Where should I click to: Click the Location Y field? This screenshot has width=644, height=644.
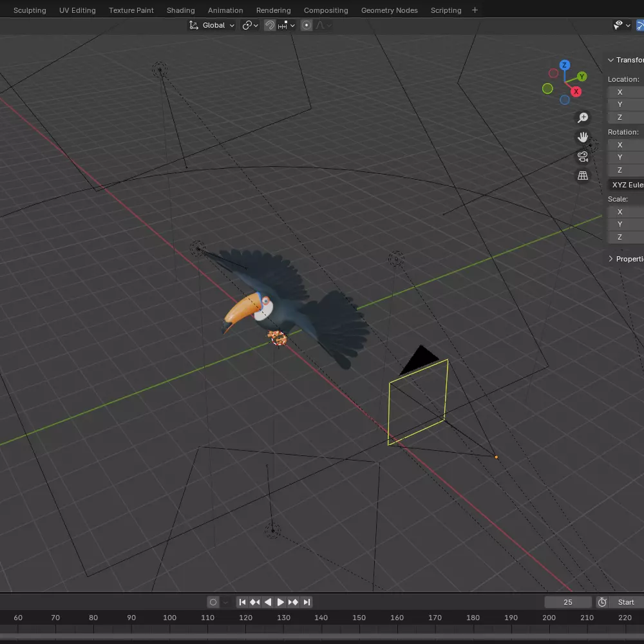point(625,104)
